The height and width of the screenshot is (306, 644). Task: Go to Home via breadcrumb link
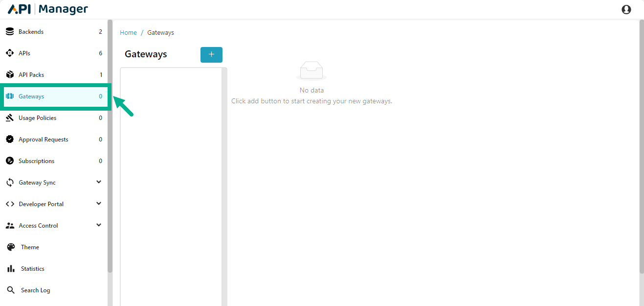tap(128, 33)
